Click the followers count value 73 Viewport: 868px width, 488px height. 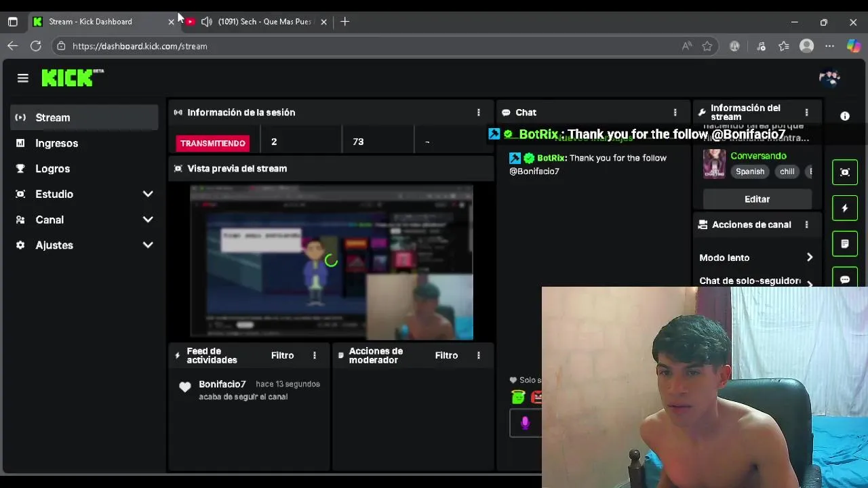[x=358, y=142]
